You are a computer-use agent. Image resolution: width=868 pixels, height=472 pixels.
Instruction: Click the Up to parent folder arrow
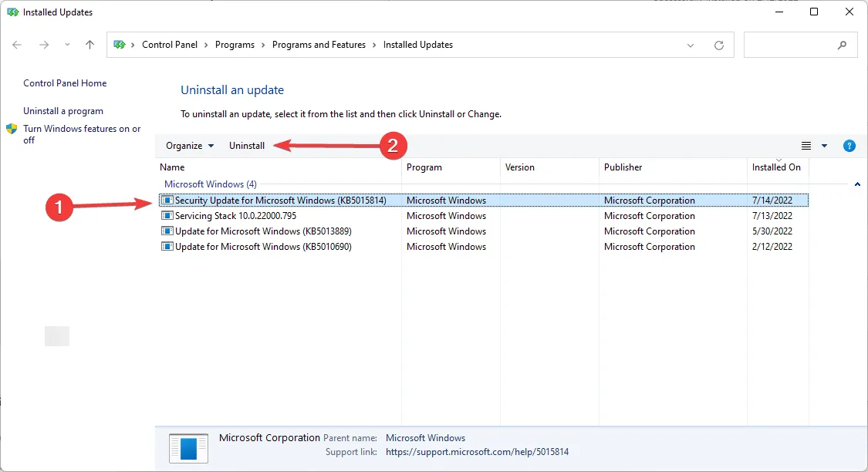coord(90,45)
